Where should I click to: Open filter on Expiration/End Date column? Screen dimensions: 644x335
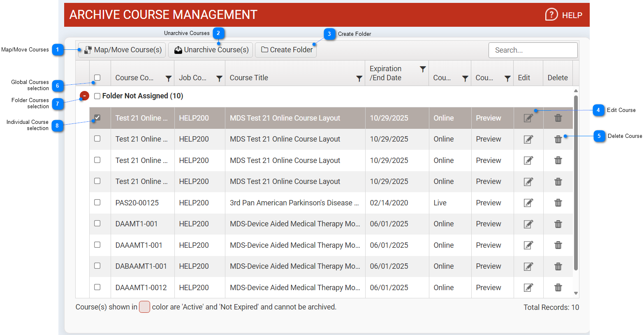pos(422,69)
